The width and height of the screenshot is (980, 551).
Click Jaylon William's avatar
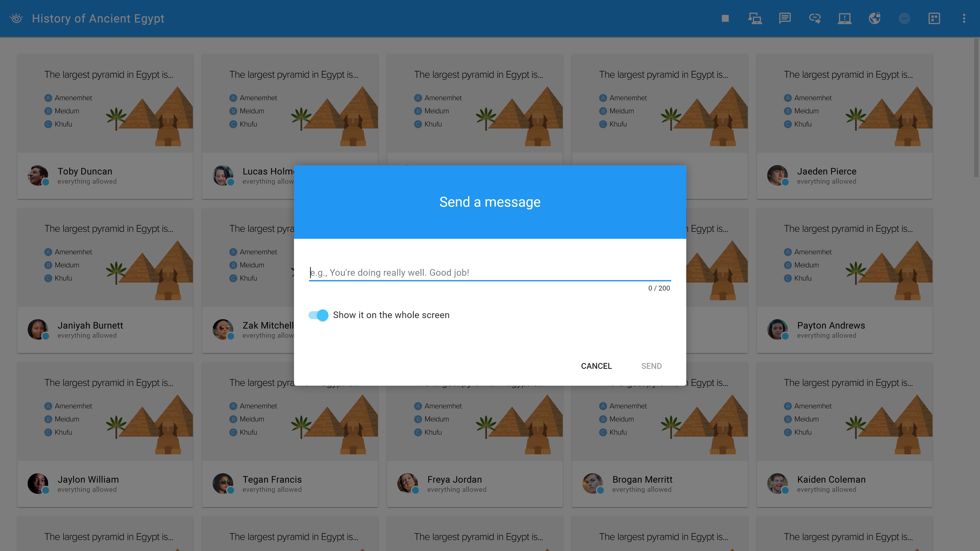tap(38, 483)
